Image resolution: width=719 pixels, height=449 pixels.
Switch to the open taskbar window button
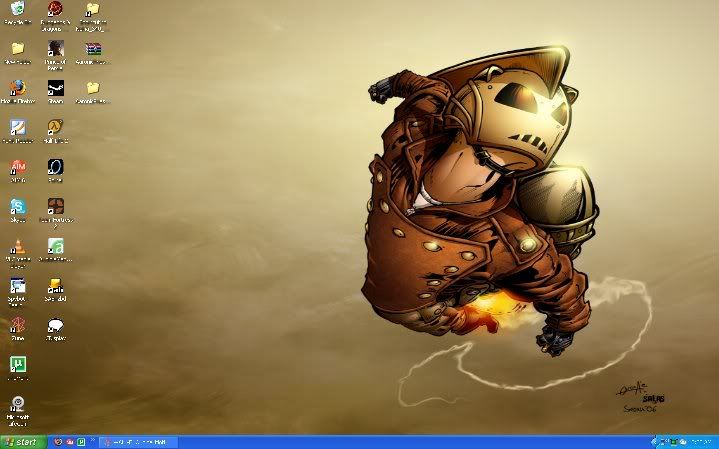tap(138, 442)
